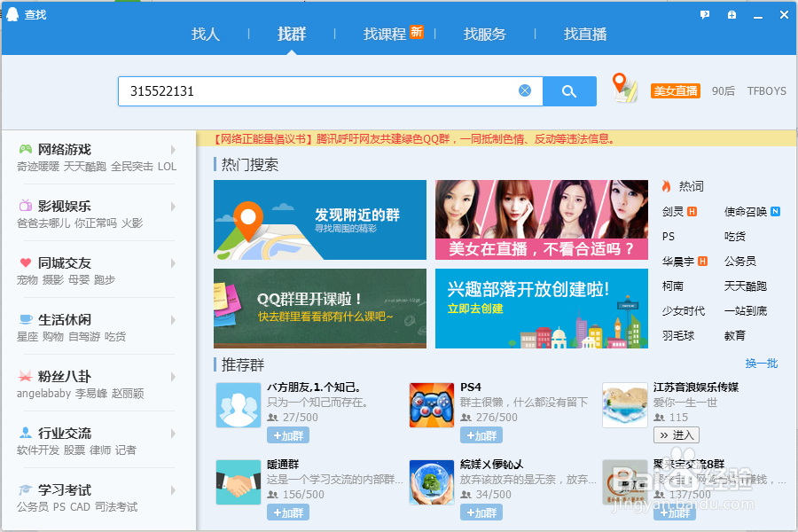798x532 pixels.
Task: Click the hot word 柯南
Action: tap(673, 286)
